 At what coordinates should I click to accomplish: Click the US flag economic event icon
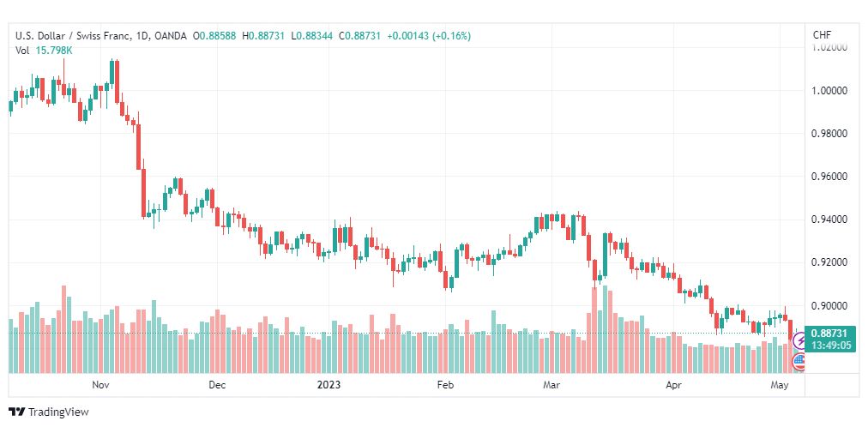click(x=799, y=362)
